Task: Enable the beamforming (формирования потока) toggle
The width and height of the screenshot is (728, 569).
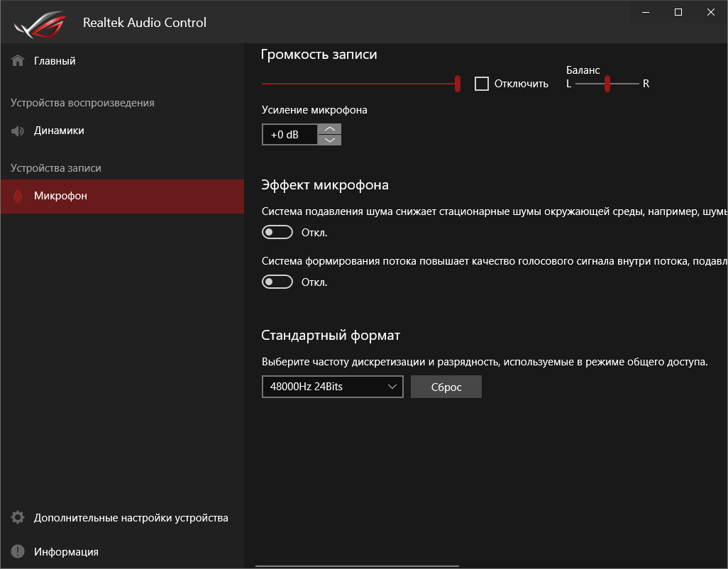Action: point(277,282)
